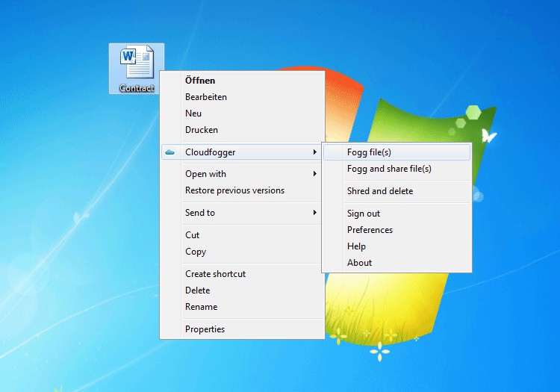
Task: Choose Cut from the context menu
Action: coord(242,235)
